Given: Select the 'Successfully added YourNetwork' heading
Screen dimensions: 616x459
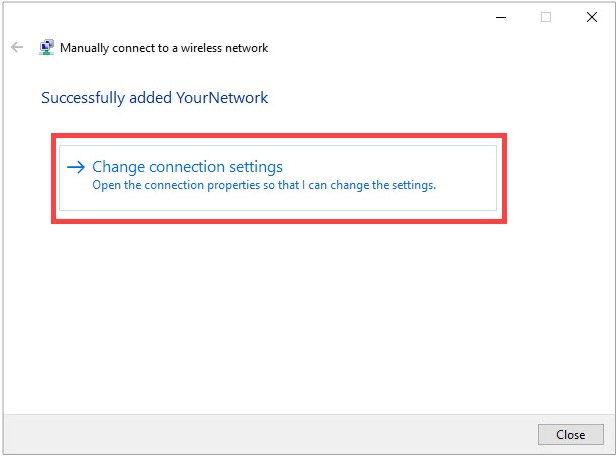Looking at the screenshot, I should (x=154, y=98).
